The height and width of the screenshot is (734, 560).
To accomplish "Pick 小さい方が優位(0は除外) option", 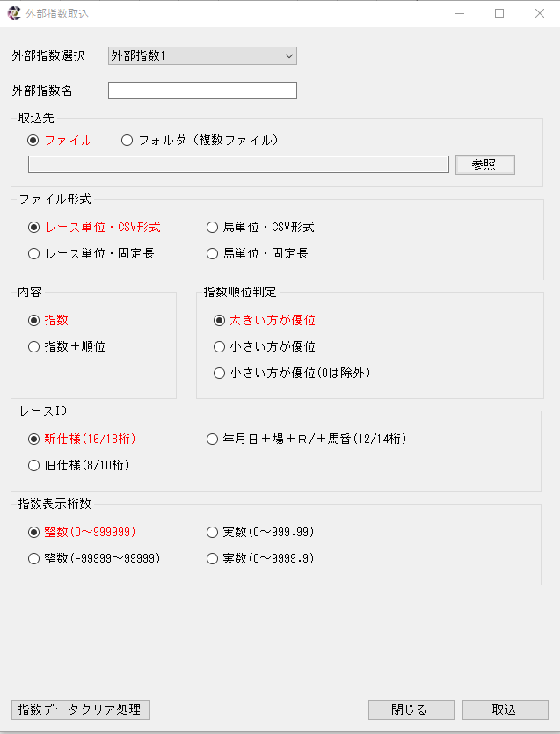I will point(220,373).
